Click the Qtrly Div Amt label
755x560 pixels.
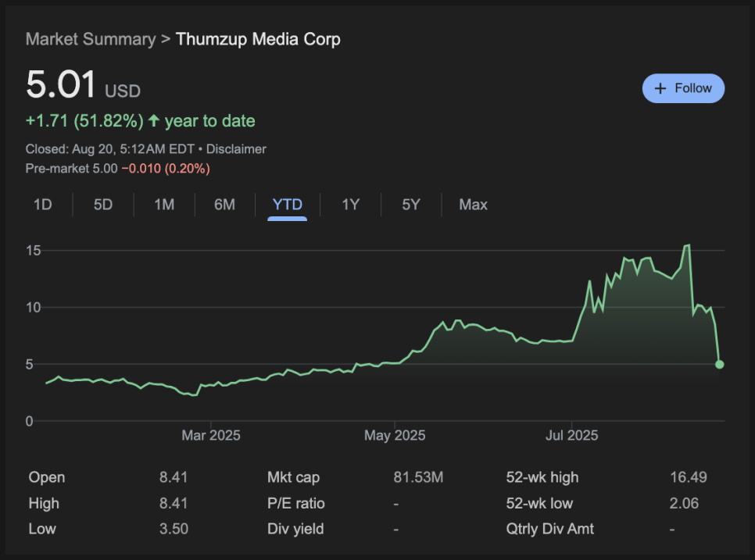(x=550, y=530)
